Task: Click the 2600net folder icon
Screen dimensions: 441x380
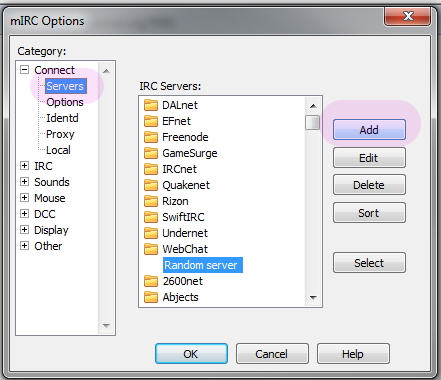Action: 151,281
